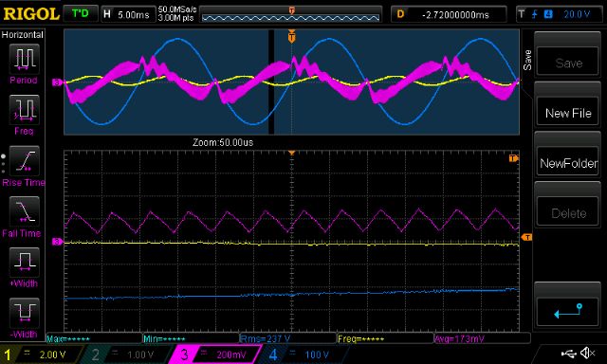This screenshot has height=364, width=607.
Task: Open the vertical Save menu tab
Action: (527, 60)
